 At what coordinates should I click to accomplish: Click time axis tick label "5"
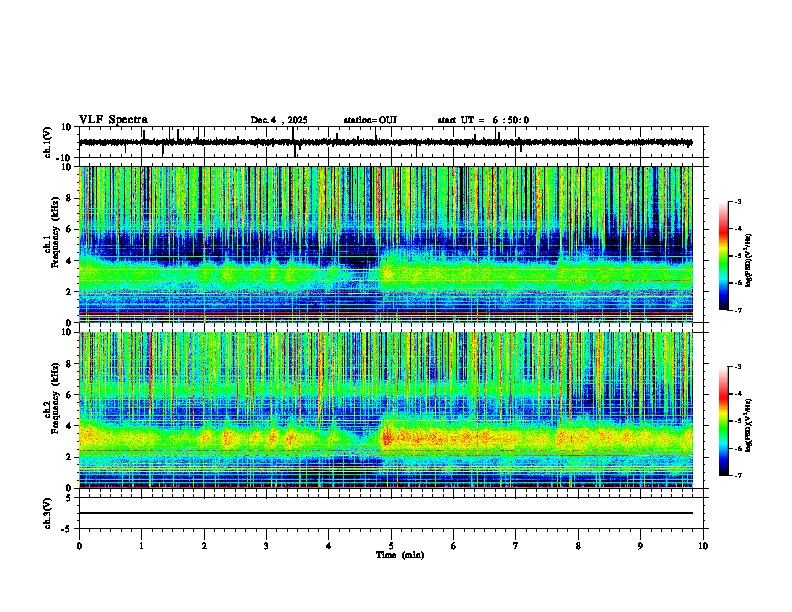click(x=391, y=546)
